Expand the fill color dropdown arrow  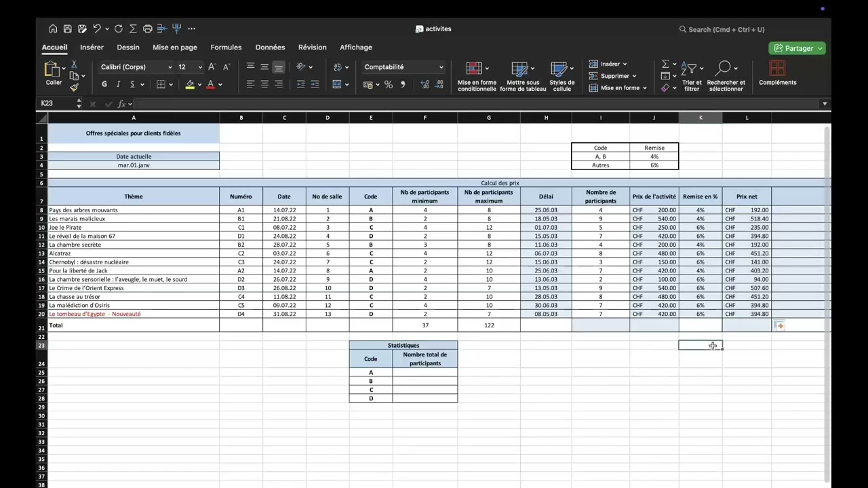199,85
